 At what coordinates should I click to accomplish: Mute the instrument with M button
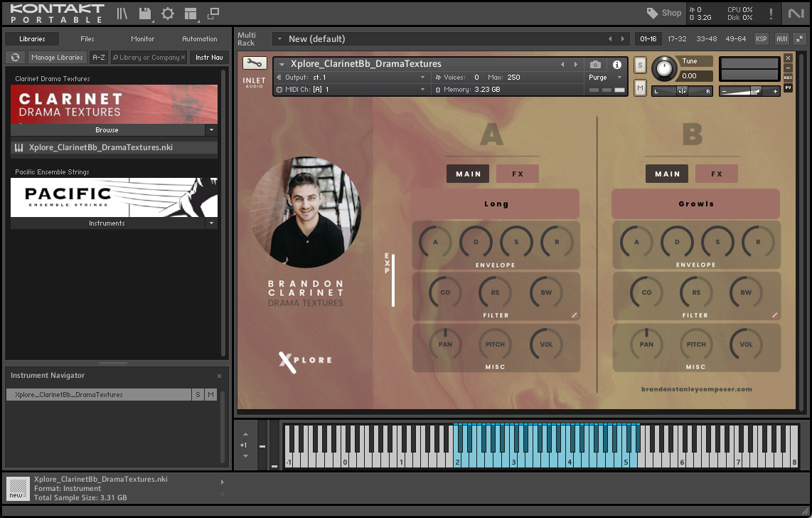tap(640, 88)
